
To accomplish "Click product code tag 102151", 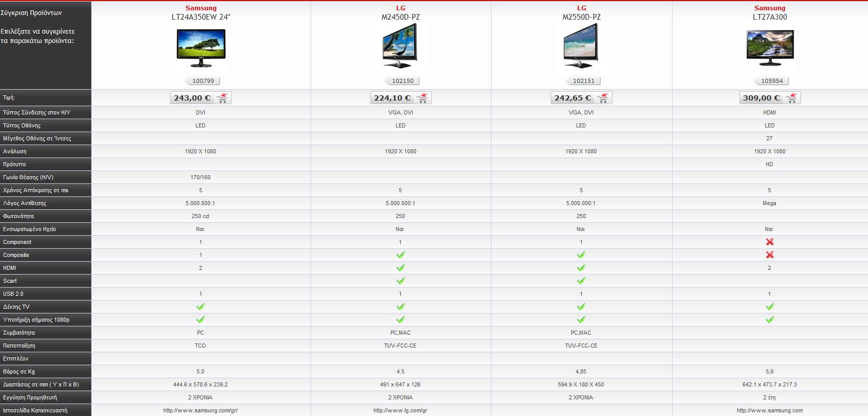I will coord(583,81).
